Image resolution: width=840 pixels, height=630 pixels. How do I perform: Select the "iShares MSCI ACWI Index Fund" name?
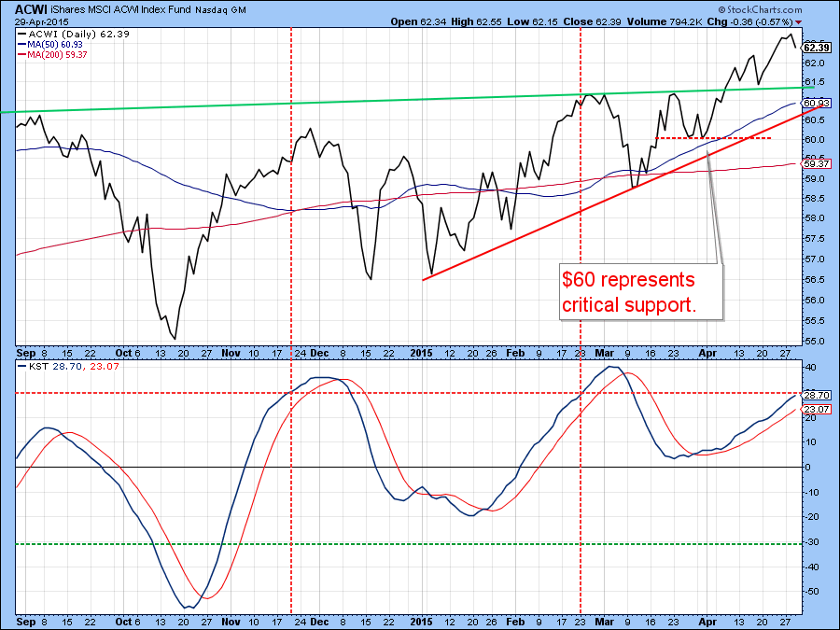(x=121, y=9)
